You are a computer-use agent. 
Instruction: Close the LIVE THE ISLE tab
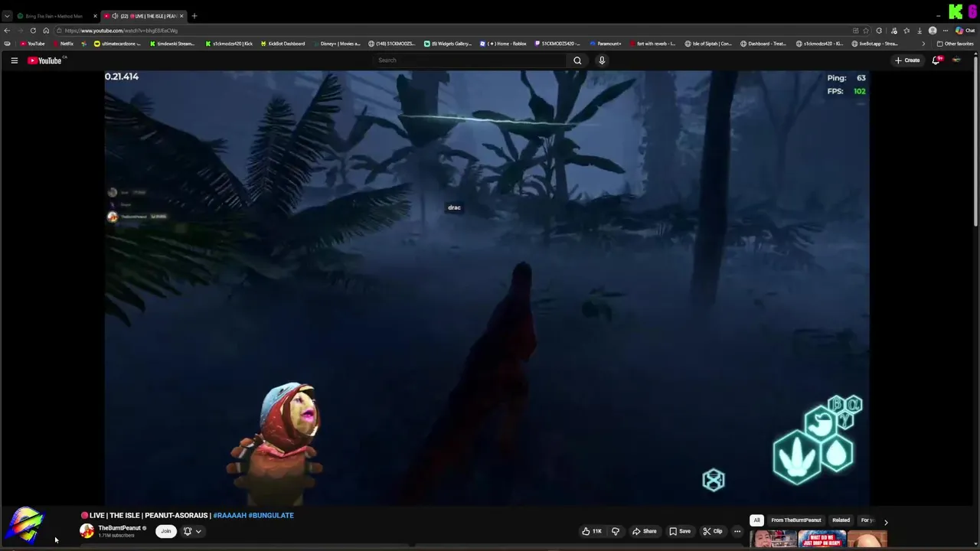coord(181,16)
